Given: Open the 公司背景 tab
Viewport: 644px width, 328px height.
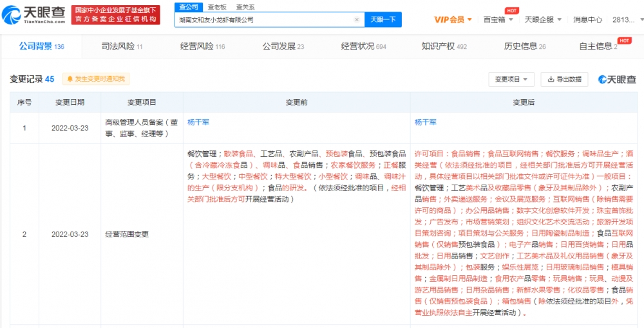Looking at the screenshot, I should click(41, 46).
